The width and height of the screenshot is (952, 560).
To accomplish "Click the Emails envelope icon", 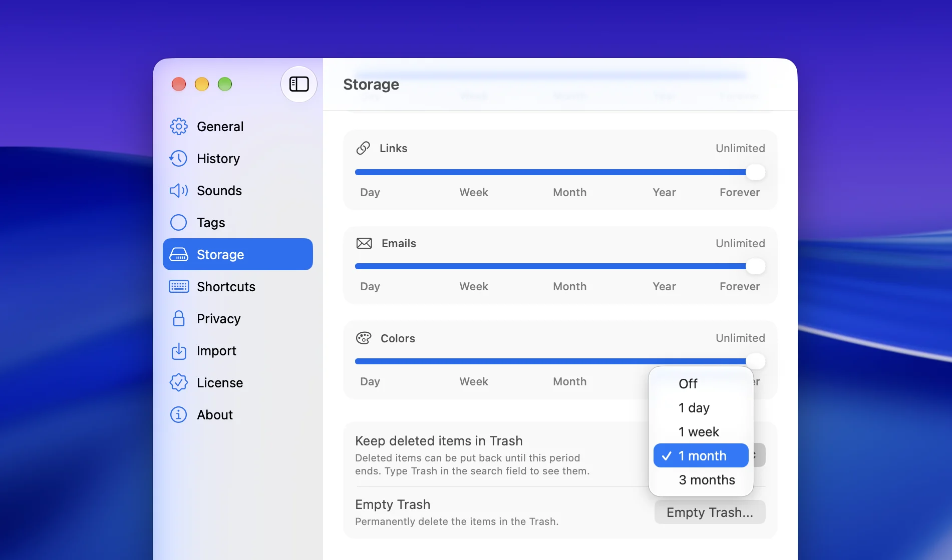I will (364, 243).
